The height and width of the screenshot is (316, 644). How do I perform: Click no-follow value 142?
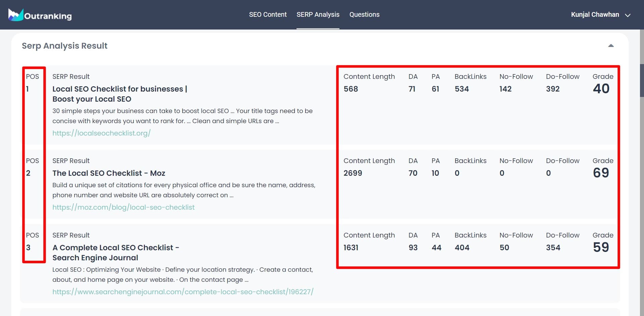coord(505,89)
